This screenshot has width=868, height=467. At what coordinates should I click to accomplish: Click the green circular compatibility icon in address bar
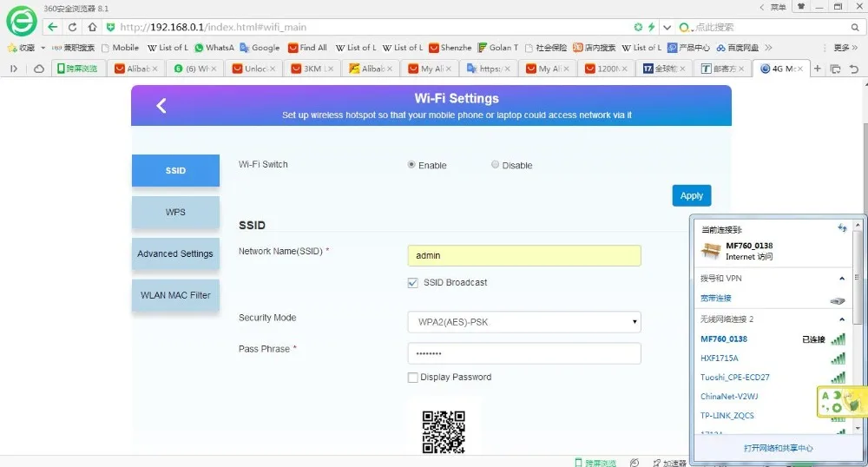pos(638,27)
